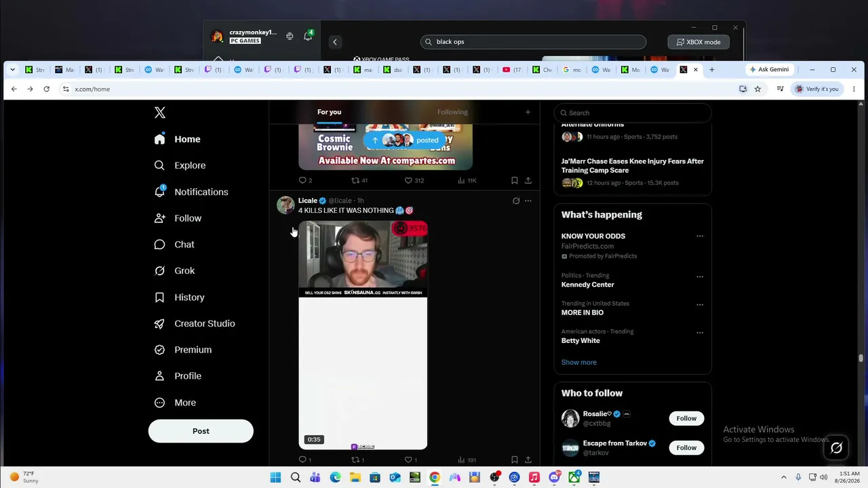Image resolution: width=868 pixels, height=488 pixels.
Task: Go back in Chrome
Action: point(14,89)
